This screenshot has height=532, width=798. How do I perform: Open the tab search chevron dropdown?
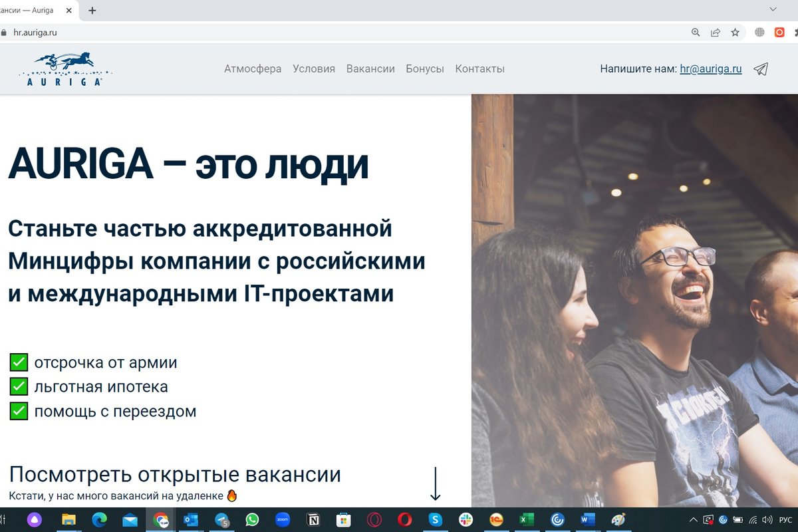[773, 9]
